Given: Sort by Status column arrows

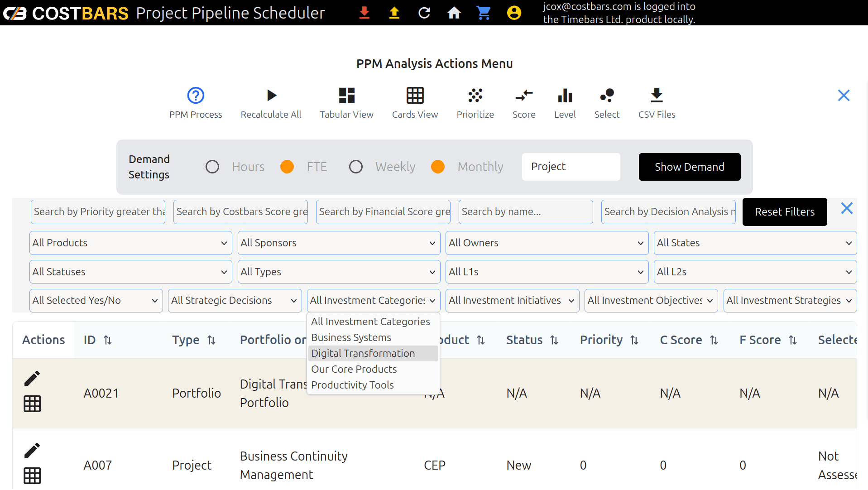Looking at the screenshot, I should [x=554, y=340].
